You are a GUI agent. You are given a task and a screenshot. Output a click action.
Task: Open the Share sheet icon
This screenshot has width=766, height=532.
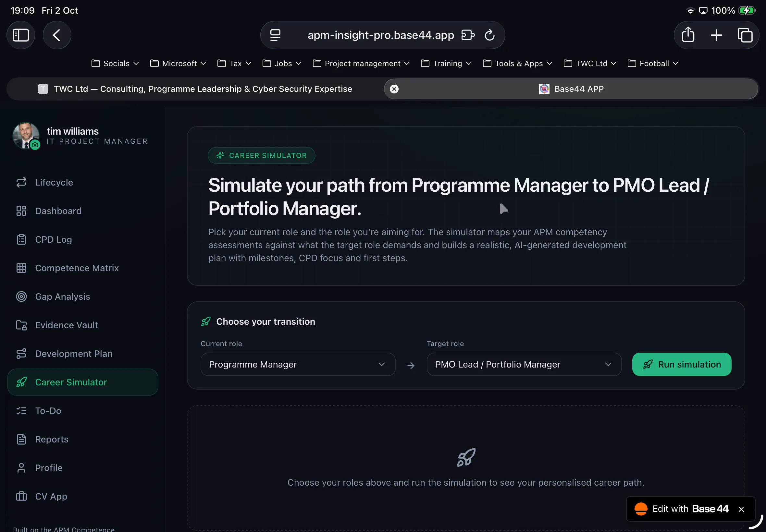pyautogui.click(x=688, y=35)
